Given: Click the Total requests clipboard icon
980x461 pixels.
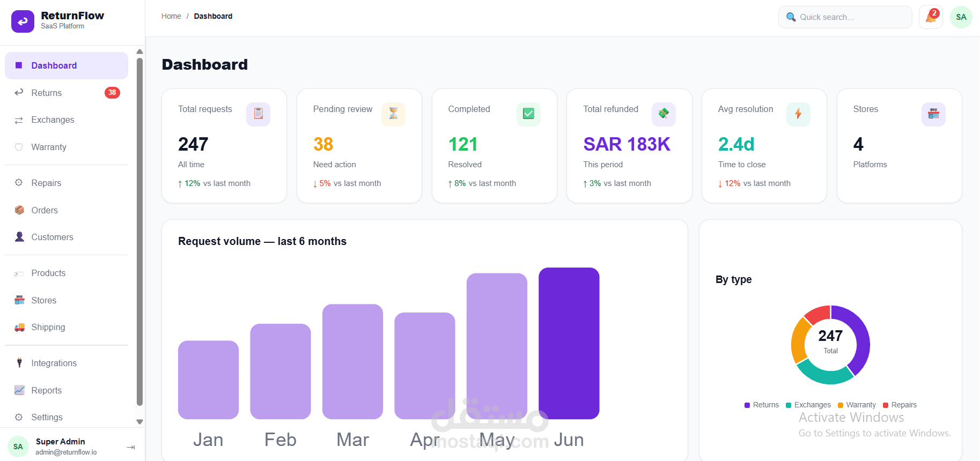Looking at the screenshot, I should [259, 114].
